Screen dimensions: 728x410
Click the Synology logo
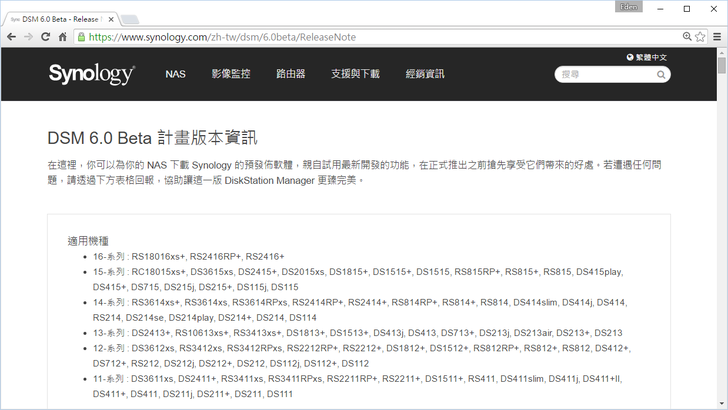tap(91, 74)
